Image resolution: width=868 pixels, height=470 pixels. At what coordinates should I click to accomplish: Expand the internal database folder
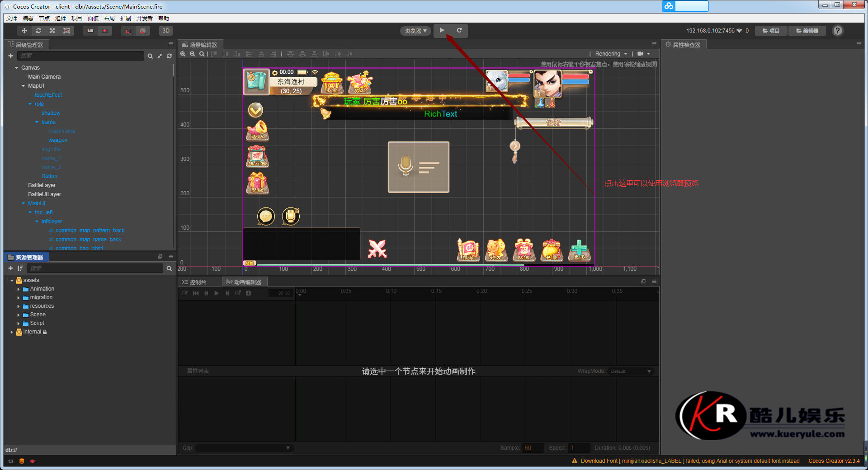12,332
